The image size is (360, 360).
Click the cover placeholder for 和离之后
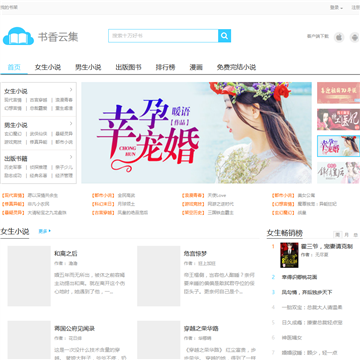click(x=29, y=276)
